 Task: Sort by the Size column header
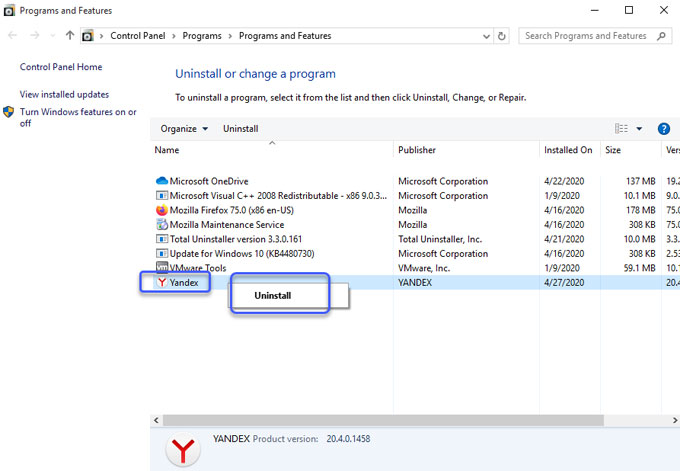pyautogui.click(x=613, y=150)
